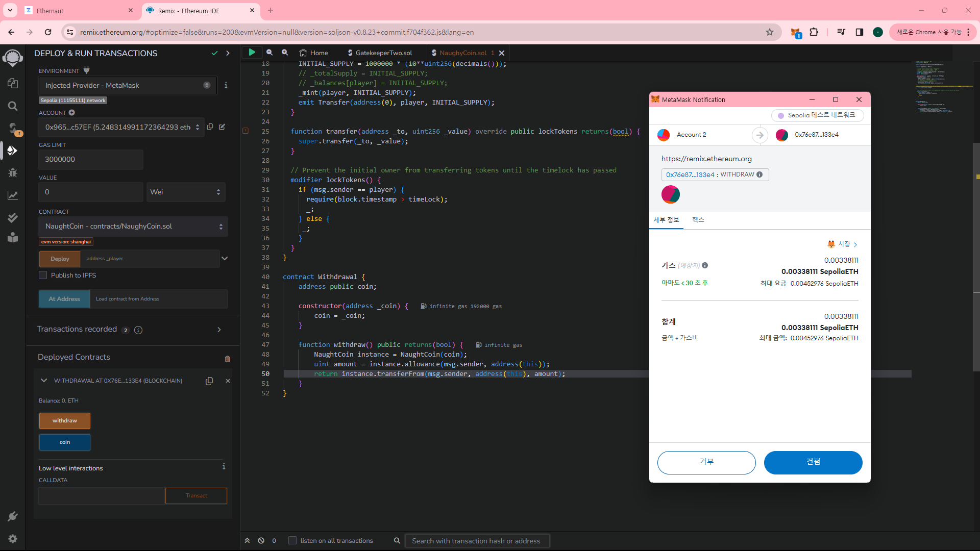Switch to GatekeeperTwo.sol editor tab

tap(380, 53)
